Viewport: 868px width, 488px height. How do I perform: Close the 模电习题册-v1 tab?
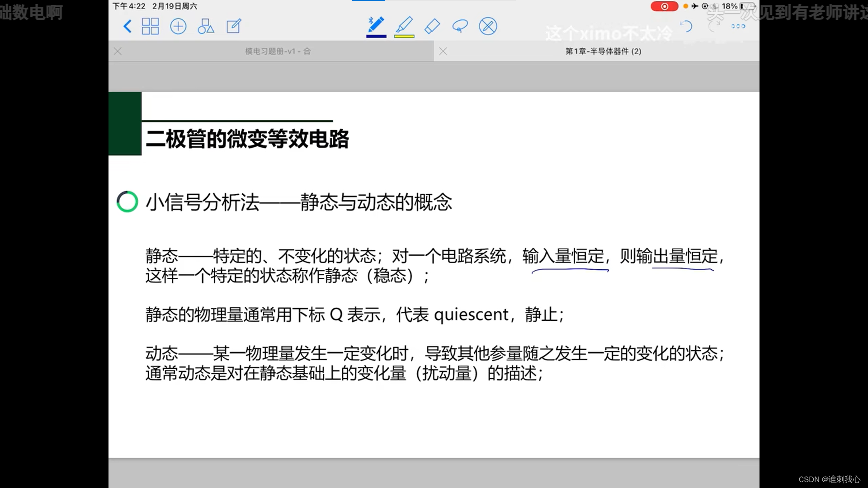118,51
